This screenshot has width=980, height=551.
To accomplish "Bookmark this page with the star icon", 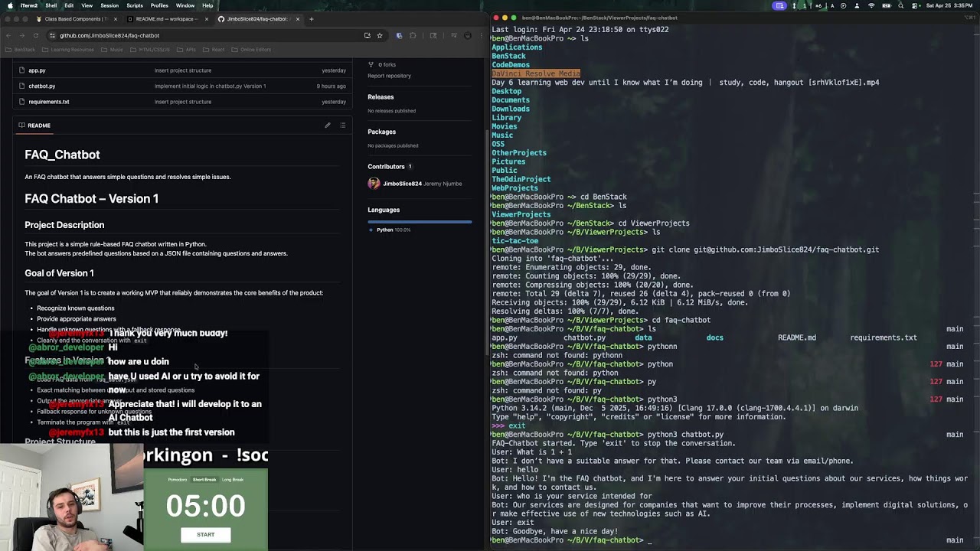I will [x=380, y=35].
